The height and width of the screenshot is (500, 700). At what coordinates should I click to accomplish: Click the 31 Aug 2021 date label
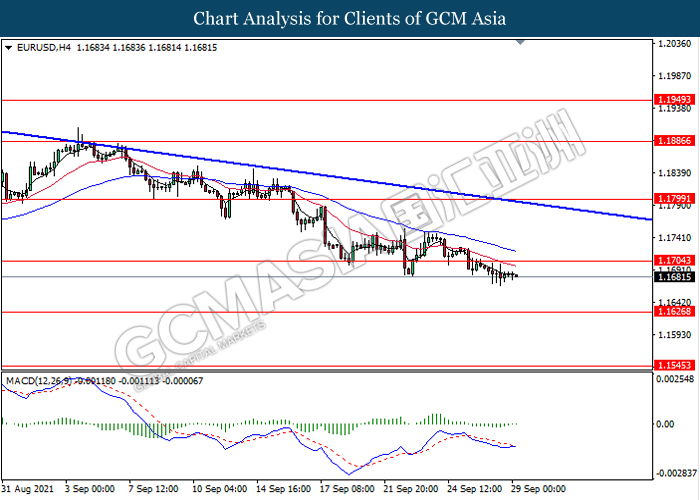27,489
